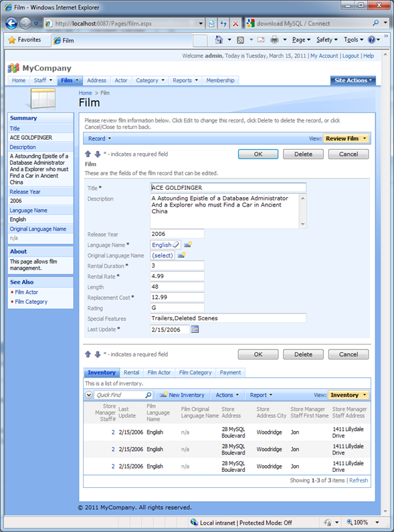
Task: Click the eraser icon next to English
Action: click(x=176, y=245)
